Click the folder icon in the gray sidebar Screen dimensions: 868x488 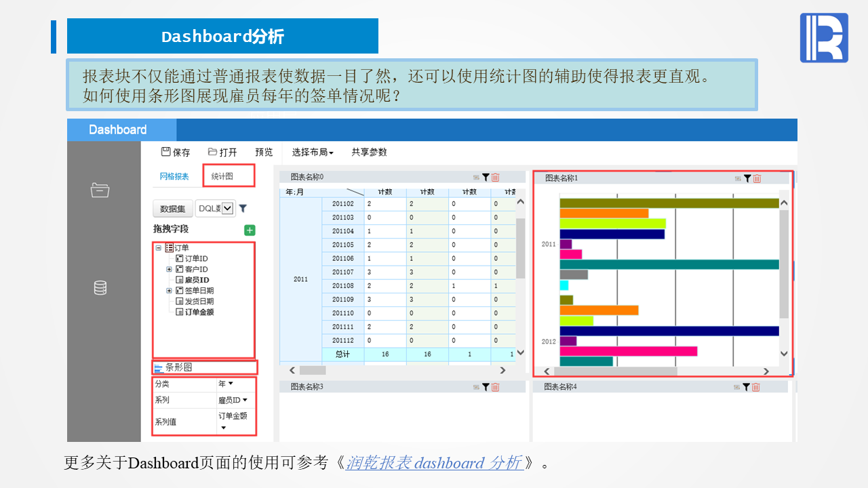(x=100, y=190)
